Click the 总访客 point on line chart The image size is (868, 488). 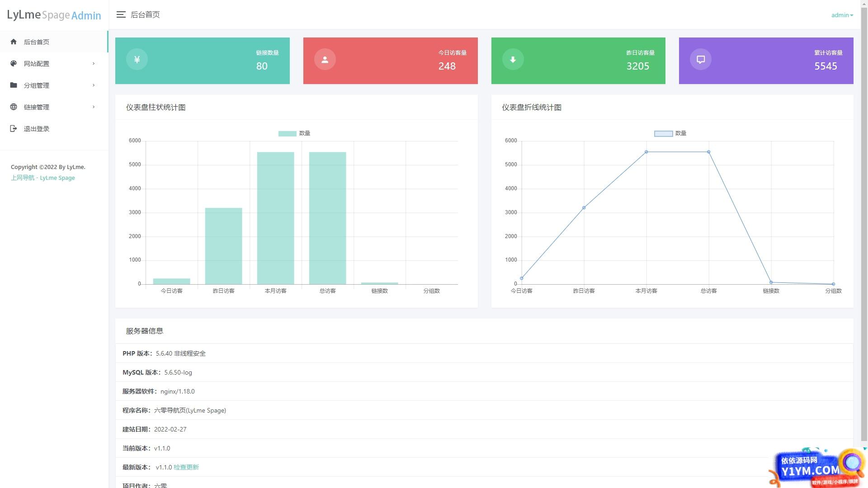pyautogui.click(x=708, y=152)
